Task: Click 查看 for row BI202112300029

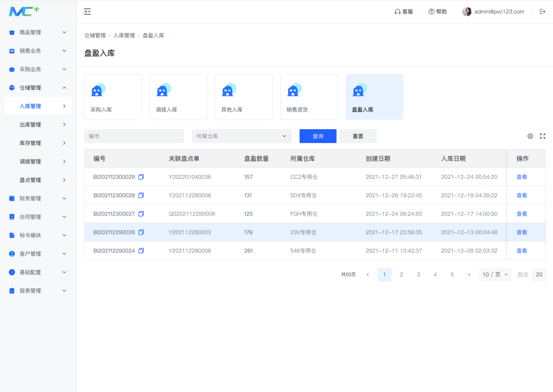Action: 522,177
